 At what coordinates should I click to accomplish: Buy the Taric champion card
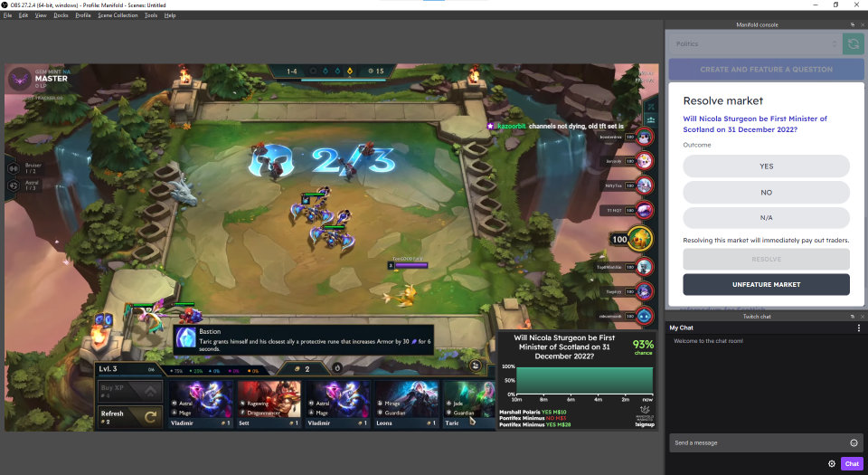pyautogui.click(x=468, y=404)
